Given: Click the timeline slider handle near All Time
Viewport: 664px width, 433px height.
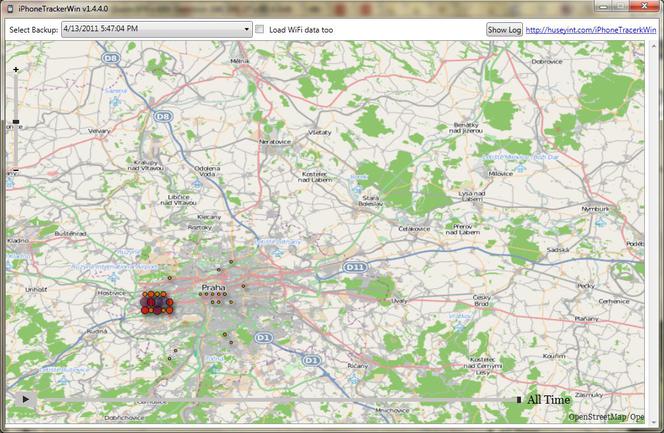Looking at the screenshot, I should click(x=519, y=399).
